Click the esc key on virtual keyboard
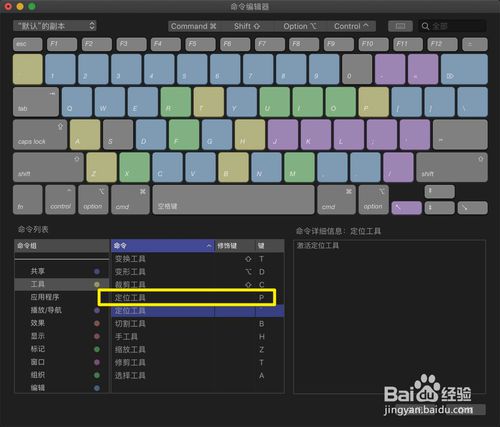The height and width of the screenshot is (427, 500). pos(28,44)
